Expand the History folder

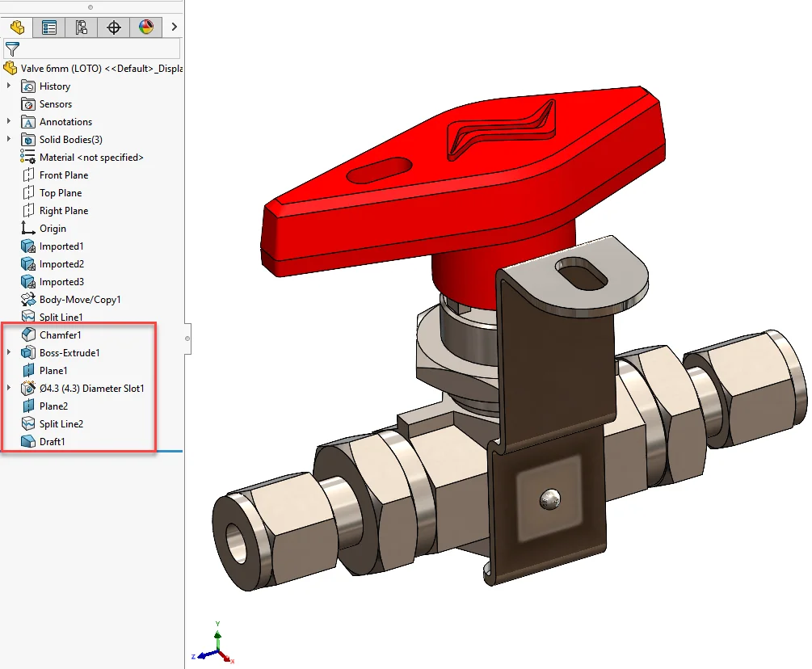(9, 86)
